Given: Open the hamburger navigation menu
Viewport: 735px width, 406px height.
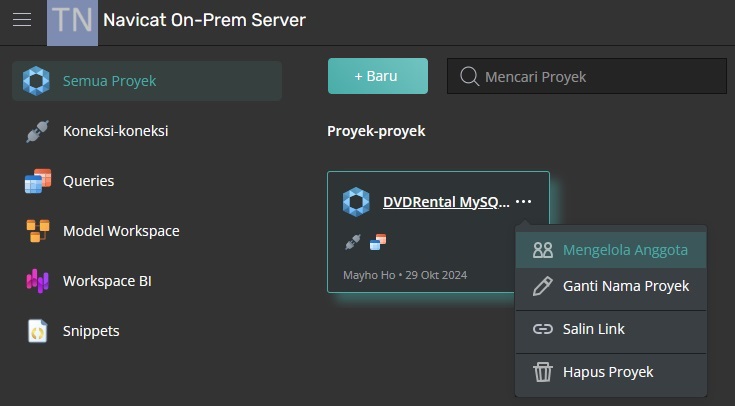Looking at the screenshot, I should tap(22, 20).
